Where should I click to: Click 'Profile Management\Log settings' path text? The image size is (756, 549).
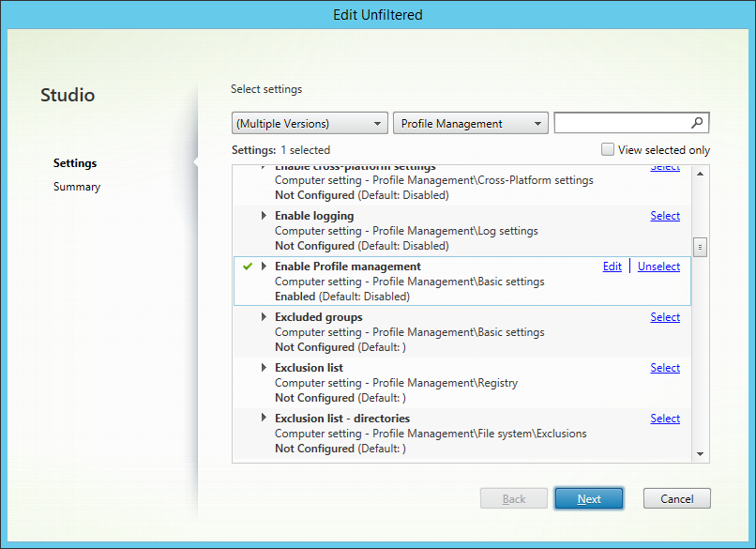click(x=455, y=231)
